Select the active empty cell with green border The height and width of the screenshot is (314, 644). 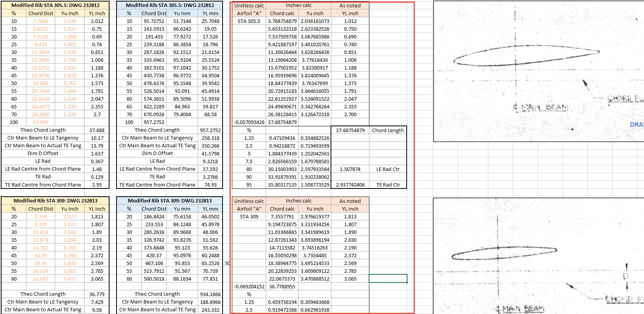[388, 279]
